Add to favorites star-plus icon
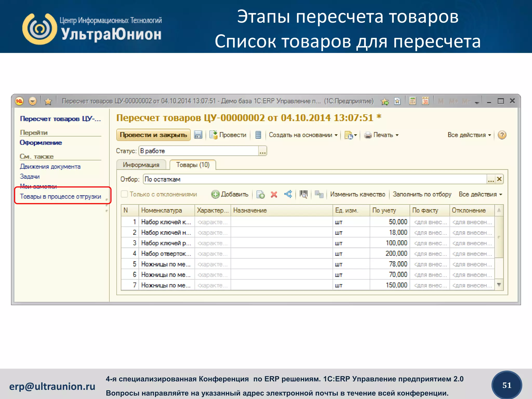The image size is (532, 399). tap(385, 101)
